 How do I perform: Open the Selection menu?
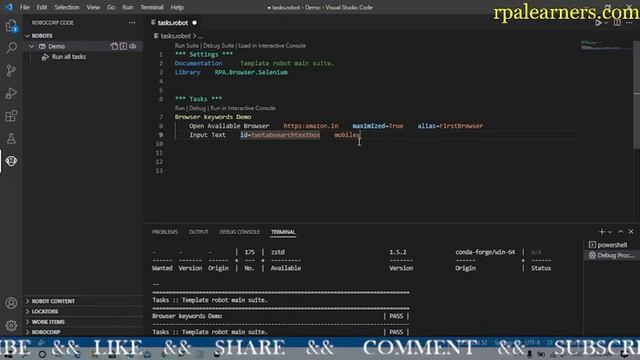click(x=67, y=7)
